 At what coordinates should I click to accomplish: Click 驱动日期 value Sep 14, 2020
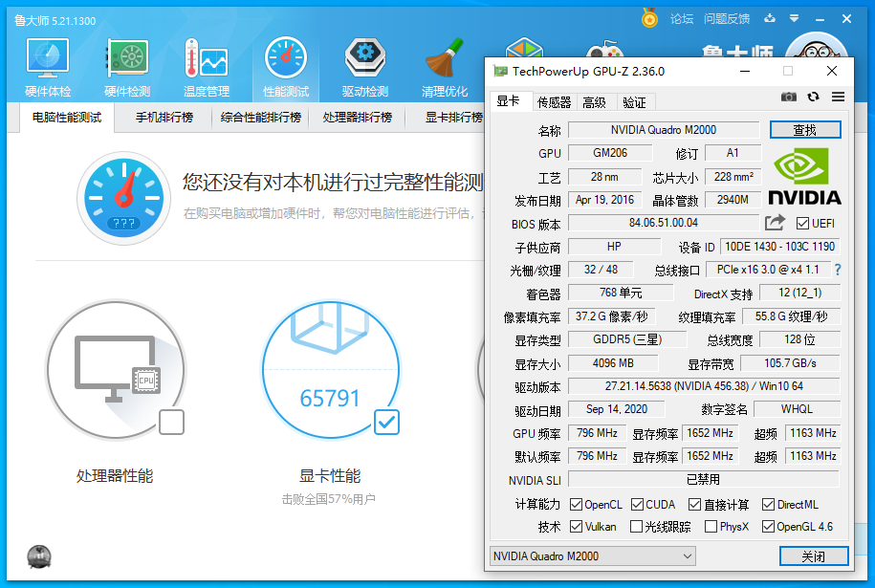(617, 409)
